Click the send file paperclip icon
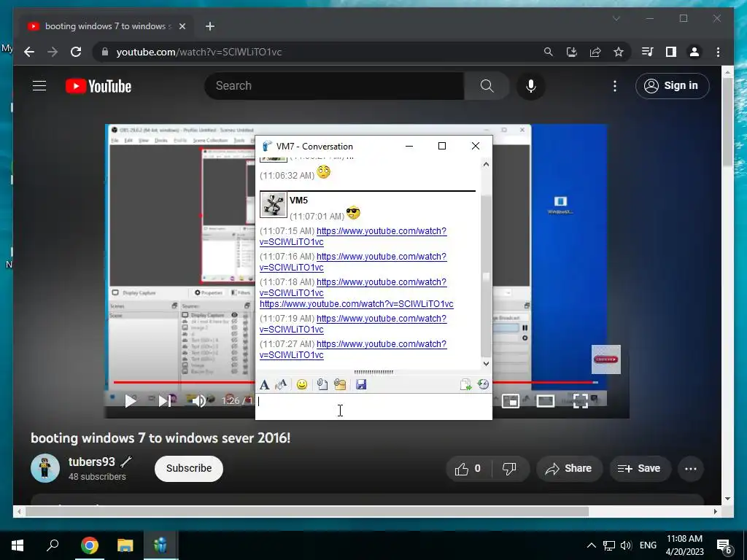Screen dimensions: 747x560 (322, 384)
